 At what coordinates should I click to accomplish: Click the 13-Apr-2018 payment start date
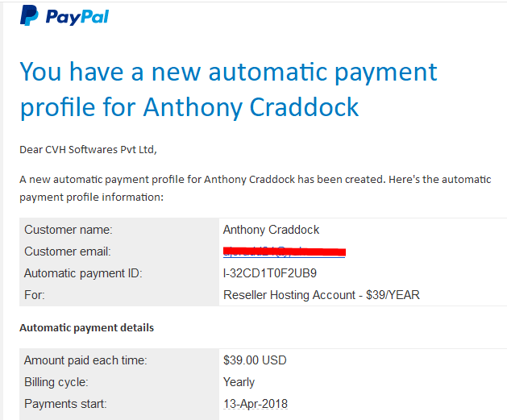tap(256, 404)
